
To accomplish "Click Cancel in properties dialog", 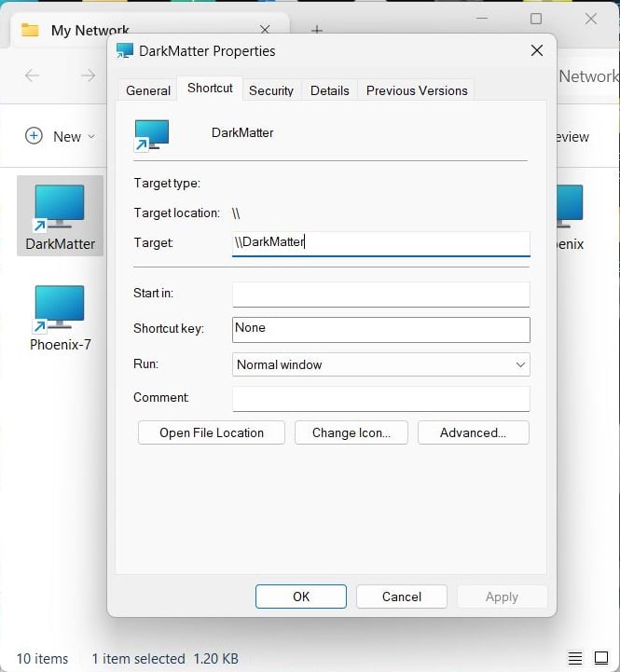I will click(x=401, y=597).
